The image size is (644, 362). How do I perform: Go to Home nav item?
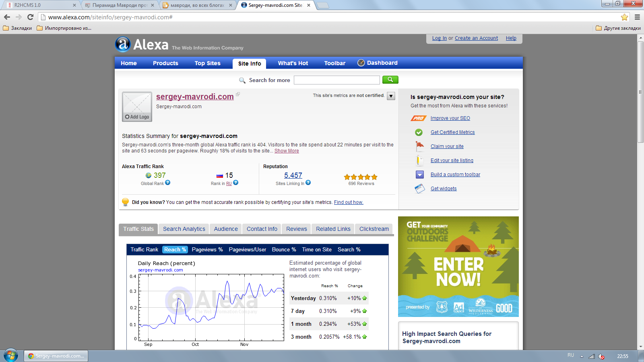pos(129,63)
